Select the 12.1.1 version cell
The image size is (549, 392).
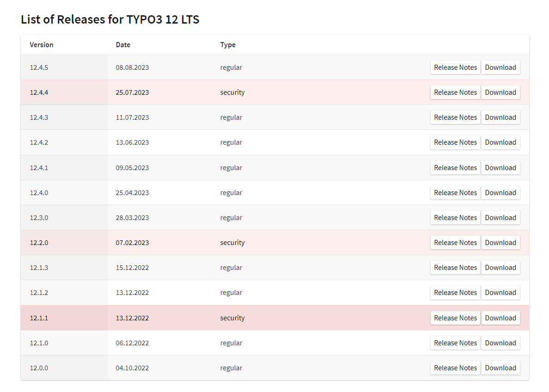pos(39,318)
